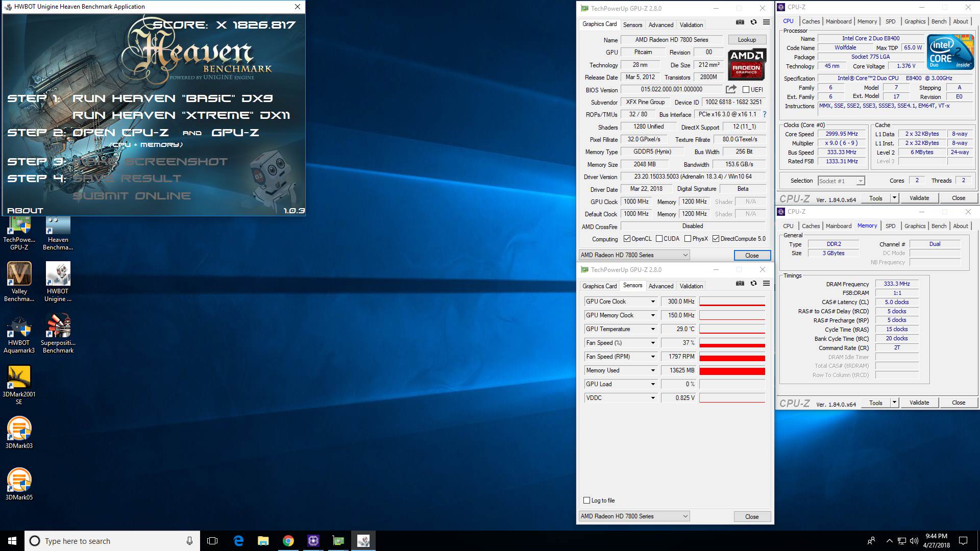Toggle the UEFI checkbox
Viewport: 980px width, 551px height.
[x=746, y=90]
